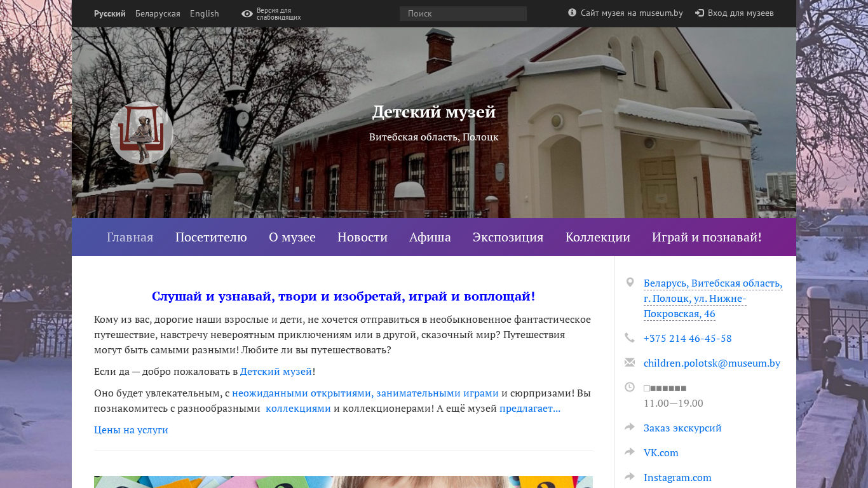
Task: Open the Instagram.com sidebar link
Action: tap(677, 478)
